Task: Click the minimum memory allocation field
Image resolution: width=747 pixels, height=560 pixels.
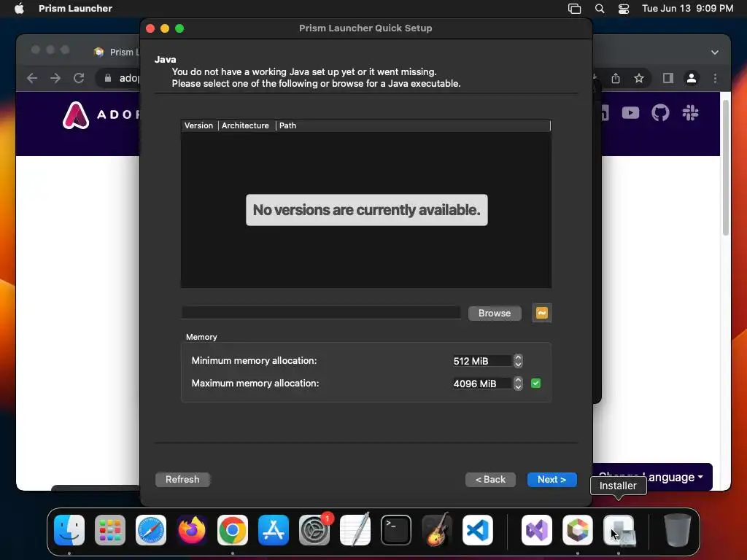Action: coord(481,361)
